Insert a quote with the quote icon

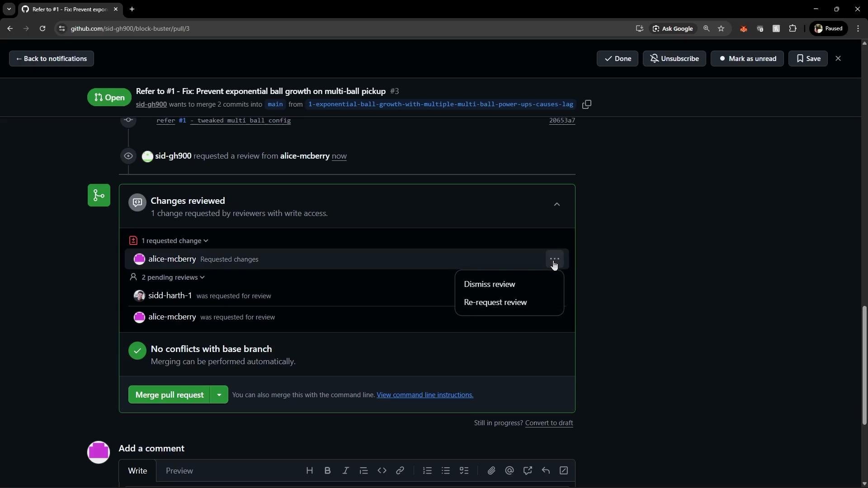(x=364, y=471)
